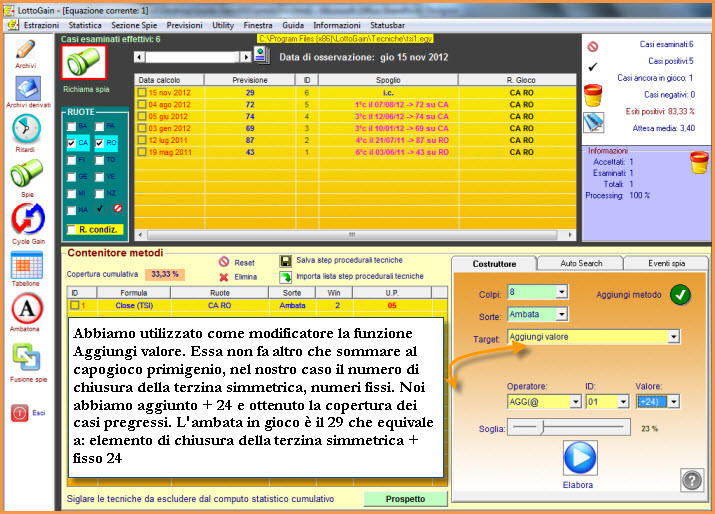This screenshot has height=514, width=715.
Task: Click the blue book icon near Attesa media
Action: (594, 122)
